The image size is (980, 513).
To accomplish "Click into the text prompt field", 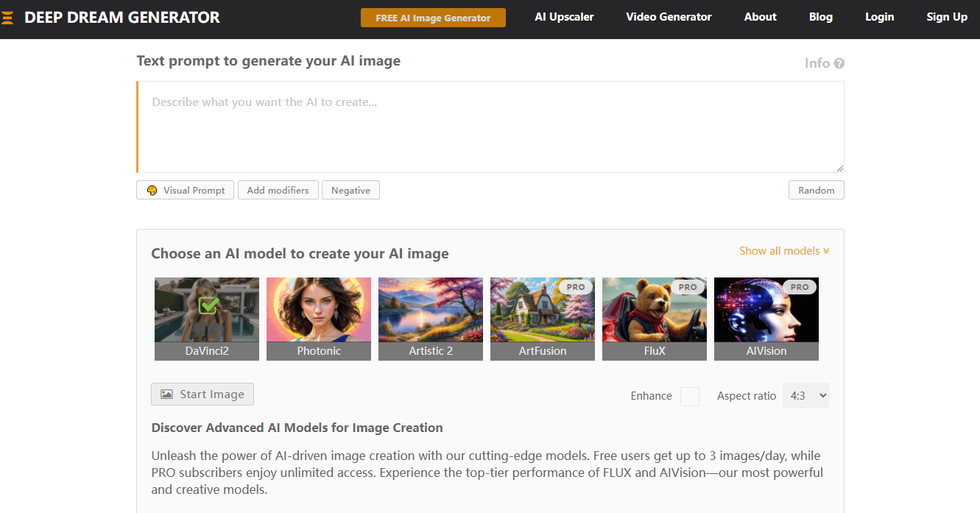I will pyautogui.click(x=490, y=127).
